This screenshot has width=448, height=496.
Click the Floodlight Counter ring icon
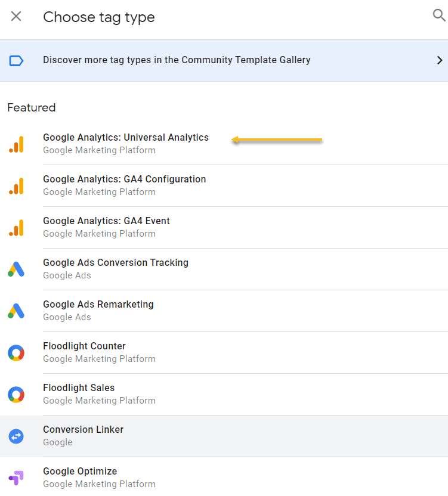(x=16, y=353)
